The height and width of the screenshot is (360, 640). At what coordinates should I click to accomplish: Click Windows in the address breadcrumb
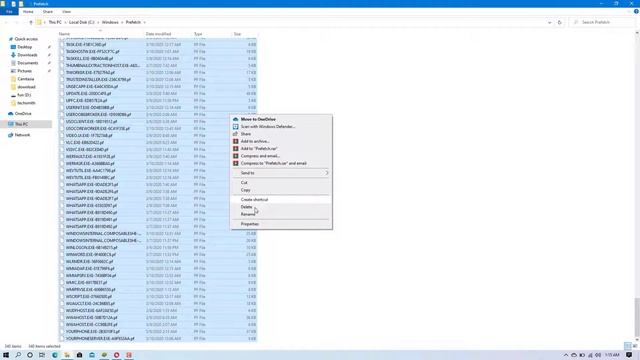tap(110, 22)
